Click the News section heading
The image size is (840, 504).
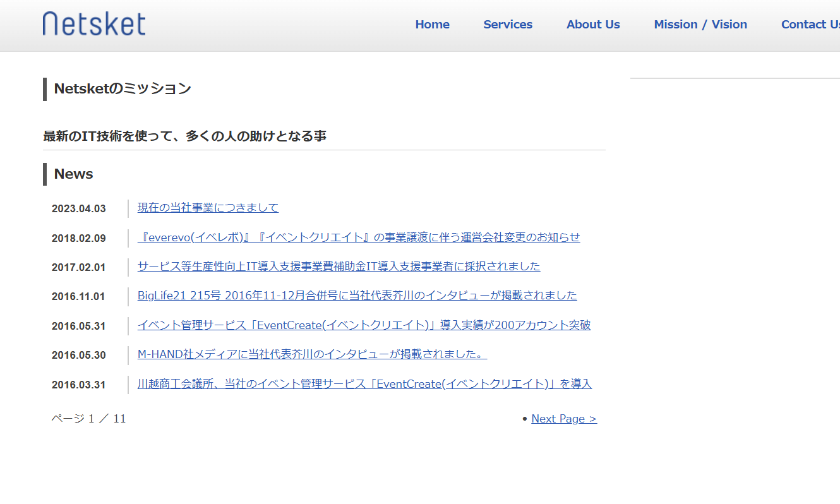pyautogui.click(x=73, y=174)
